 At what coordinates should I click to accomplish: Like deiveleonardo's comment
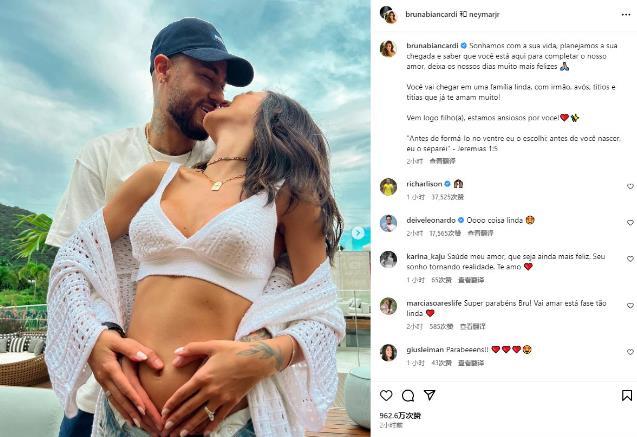(x=630, y=223)
